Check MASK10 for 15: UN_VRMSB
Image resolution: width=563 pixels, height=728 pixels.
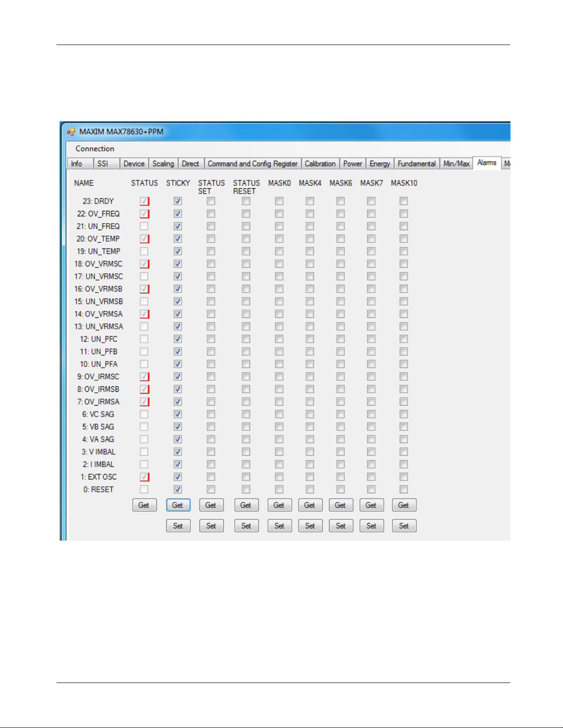(404, 301)
